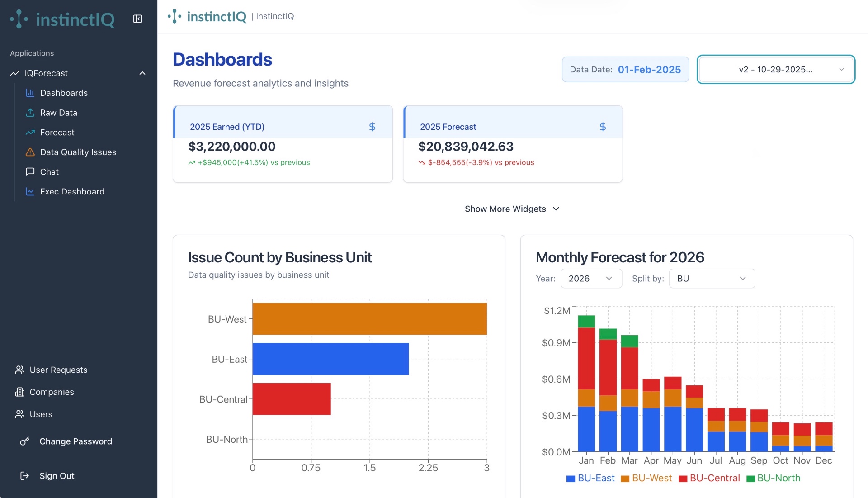Click the red BU-Central issue bar
Viewport: 868px width, 498px height.
click(x=292, y=399)
